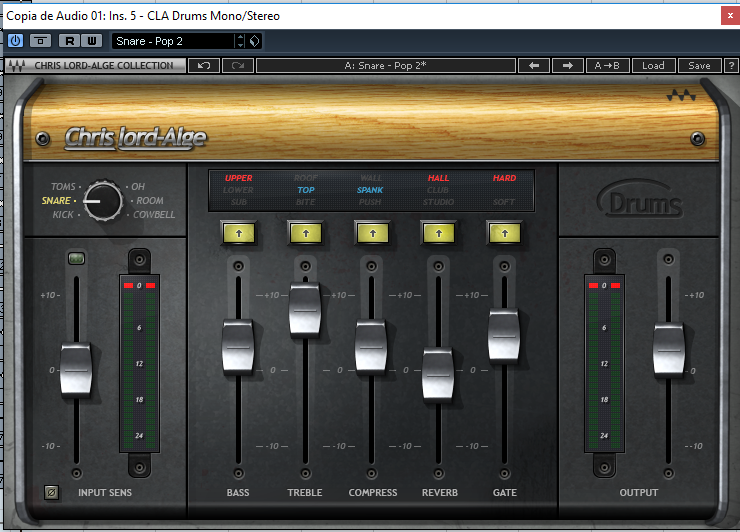Click the BASS fader handle
Screen dimensions: 740x532
(x=238, y=347)
